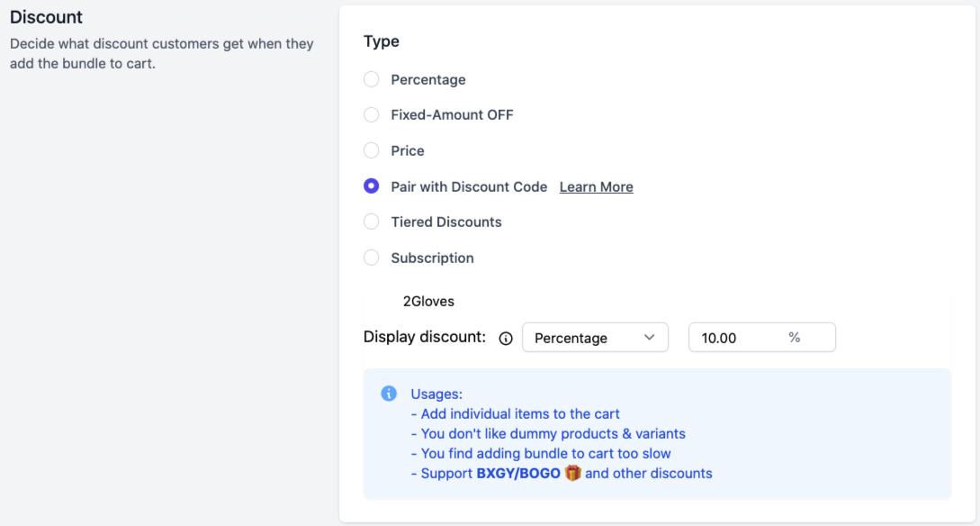
Task: Click the blue info icon in Usages banner
Action: [389, 394]
